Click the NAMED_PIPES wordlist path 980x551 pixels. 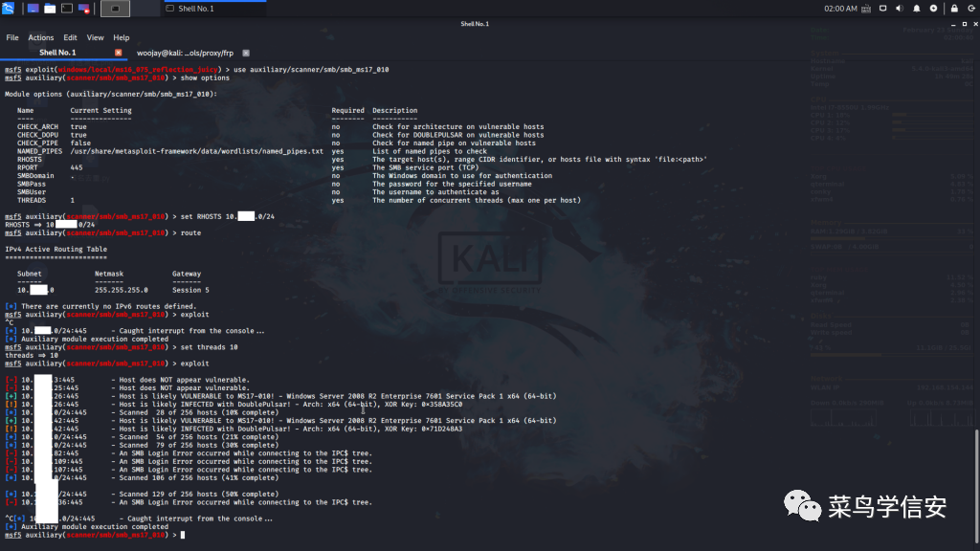[x=197, y=151]
